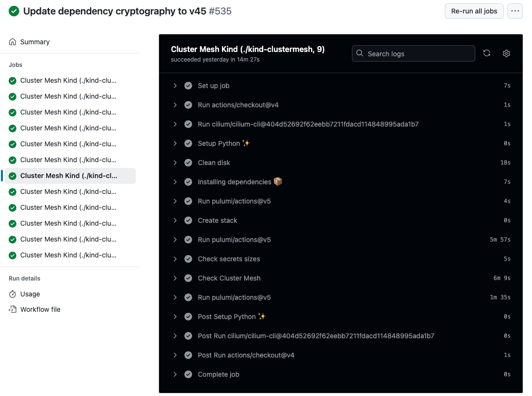Expand the Create stack step
Screen dimensions: 532x396
tap(175, 220)
